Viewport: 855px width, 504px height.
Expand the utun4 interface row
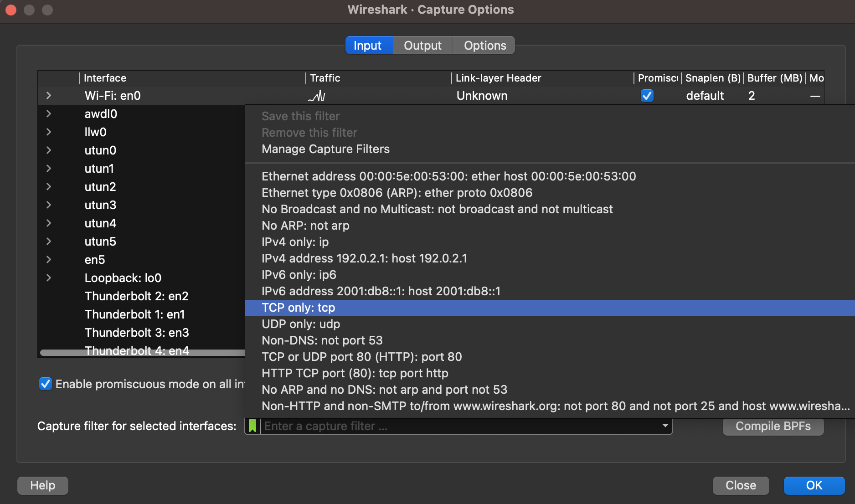click(x=49, y=223)
